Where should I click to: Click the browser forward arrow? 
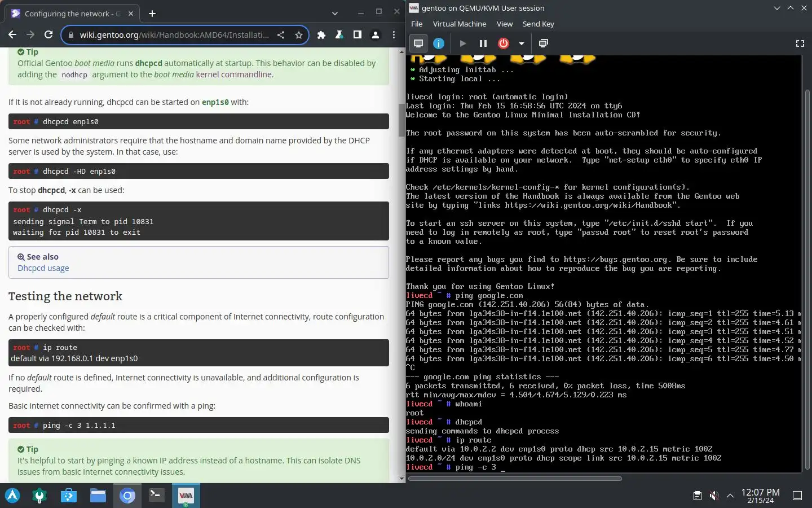point(30,35)
